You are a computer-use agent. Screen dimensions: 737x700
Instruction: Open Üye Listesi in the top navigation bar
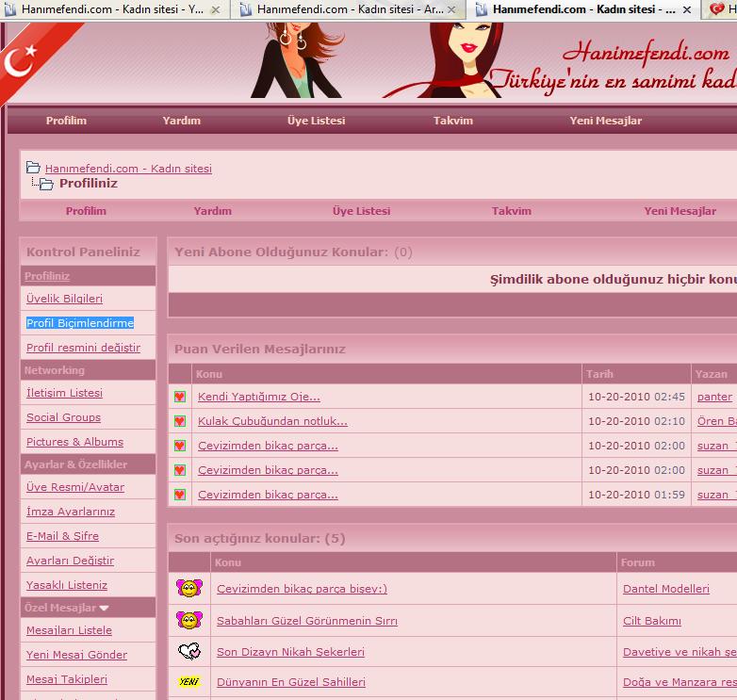pos(316,121)
